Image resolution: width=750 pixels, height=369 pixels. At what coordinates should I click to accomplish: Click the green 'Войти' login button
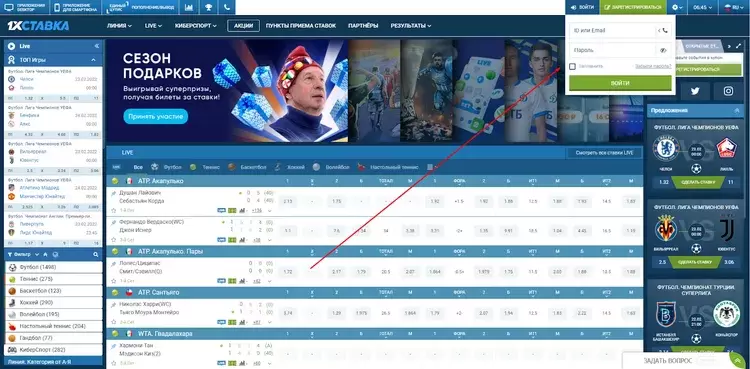(620, 83)
